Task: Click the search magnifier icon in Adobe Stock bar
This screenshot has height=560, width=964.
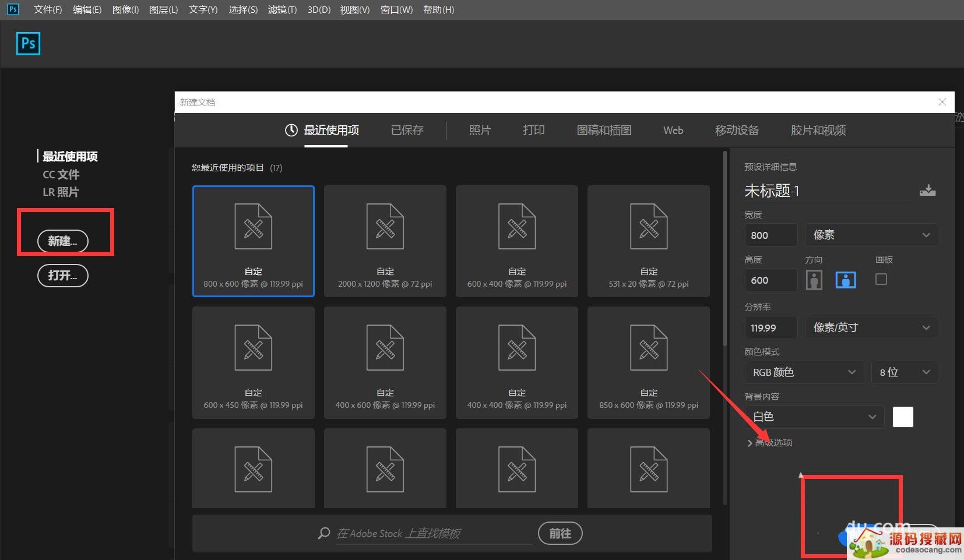Action: [x=324, y=533]
